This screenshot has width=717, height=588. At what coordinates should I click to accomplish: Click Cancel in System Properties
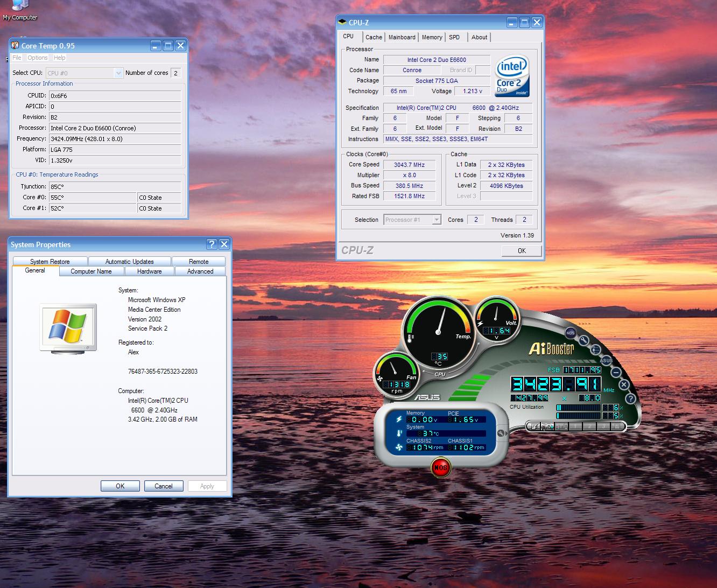tap(164, 486)
